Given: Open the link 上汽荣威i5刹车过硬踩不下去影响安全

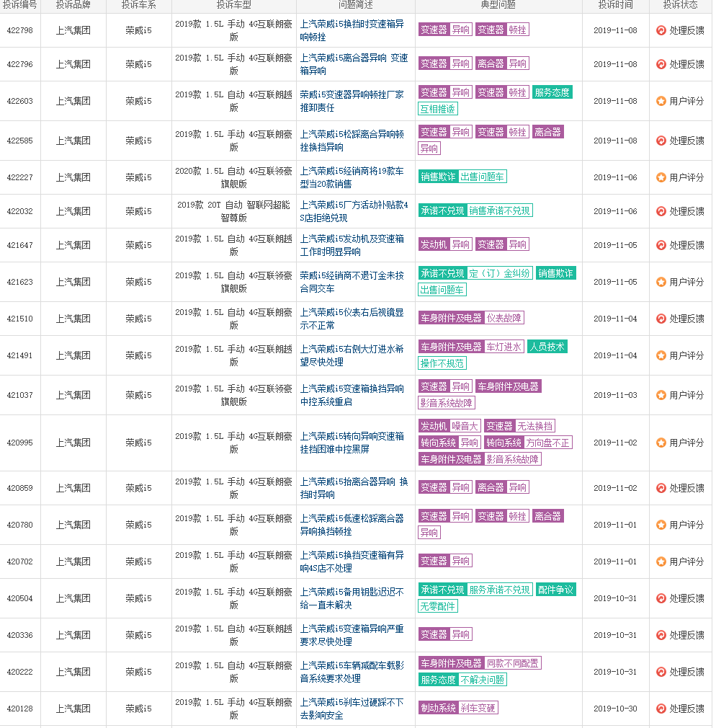Looking at the screenshot, I should coord(352,709).
